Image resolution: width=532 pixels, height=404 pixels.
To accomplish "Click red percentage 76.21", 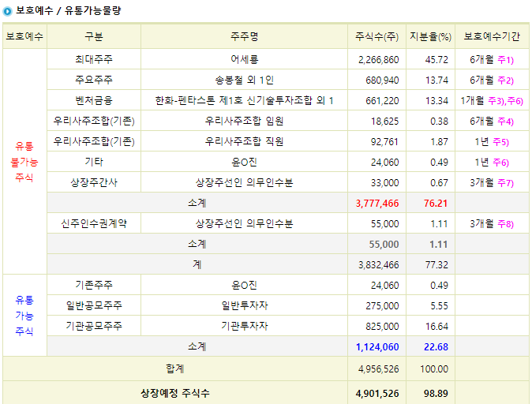I will click(x=436, y=204).
